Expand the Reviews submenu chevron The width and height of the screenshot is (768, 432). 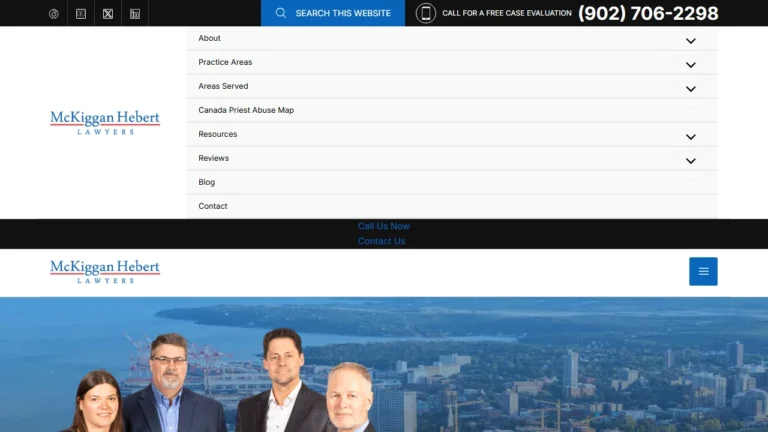click(x=691, y=161)
